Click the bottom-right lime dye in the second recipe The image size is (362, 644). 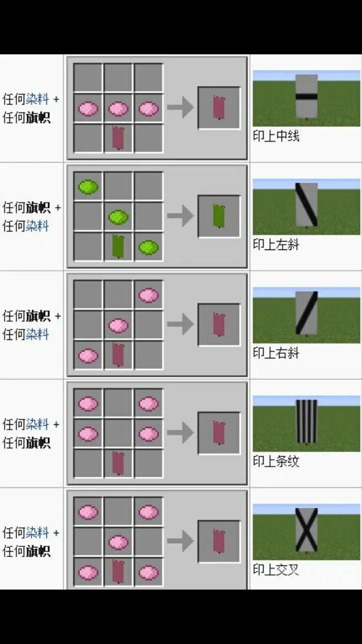click(149, 248)
